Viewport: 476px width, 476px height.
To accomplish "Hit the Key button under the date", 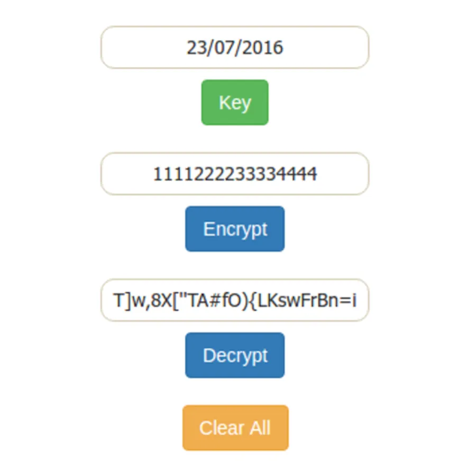I will 235,102.
